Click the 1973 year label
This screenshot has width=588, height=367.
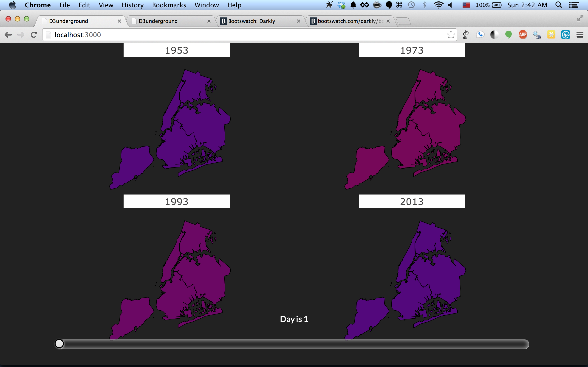(412, 50)
